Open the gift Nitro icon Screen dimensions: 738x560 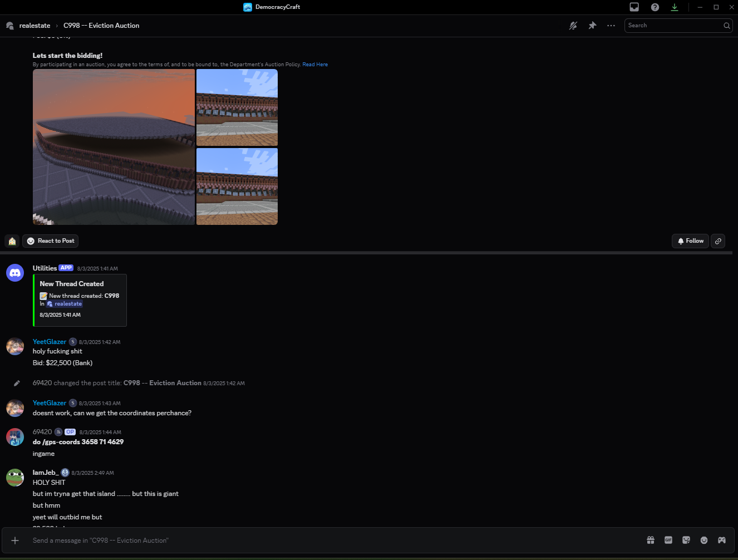[x=651, y=541]
